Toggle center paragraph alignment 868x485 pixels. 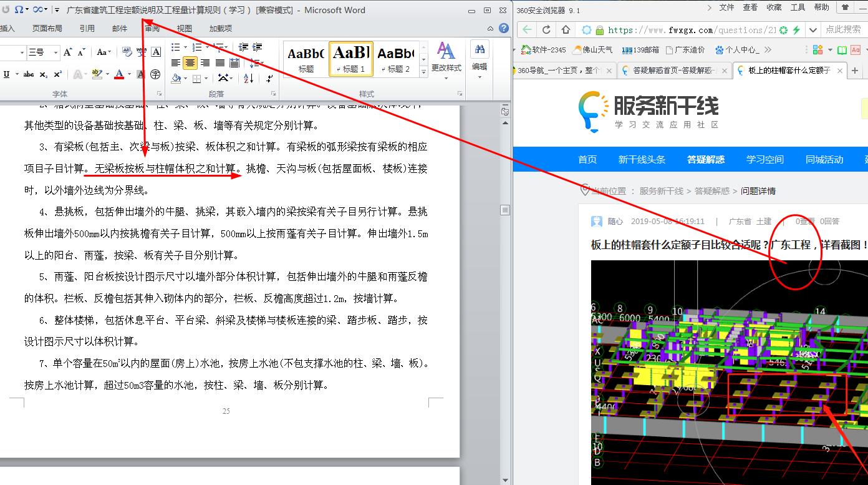click(190, 62)
